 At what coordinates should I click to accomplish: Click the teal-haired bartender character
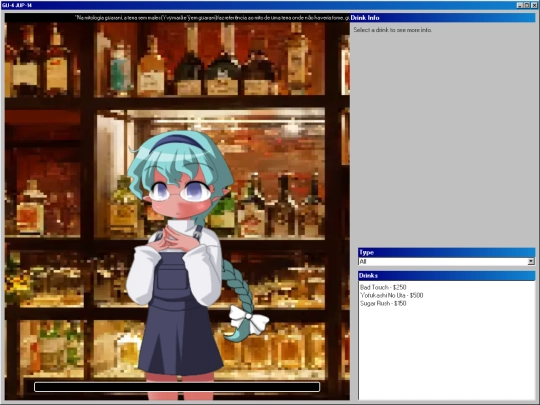click(x=186, y=265)
